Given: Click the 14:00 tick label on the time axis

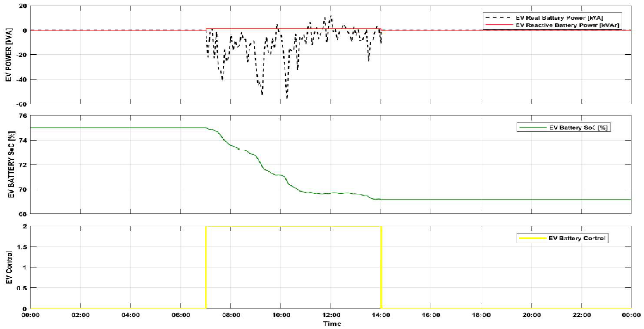Looking at the screenshot, I should [381, 315].
